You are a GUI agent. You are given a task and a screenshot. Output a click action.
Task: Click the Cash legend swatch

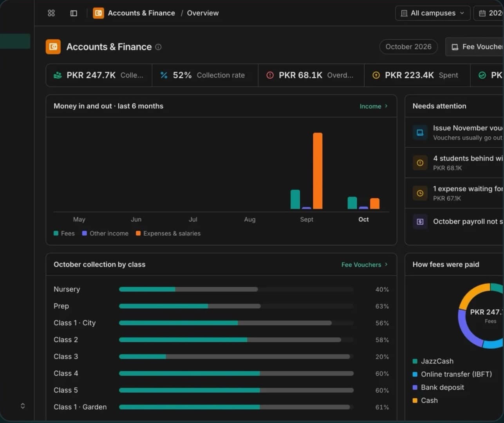(415, 400)
